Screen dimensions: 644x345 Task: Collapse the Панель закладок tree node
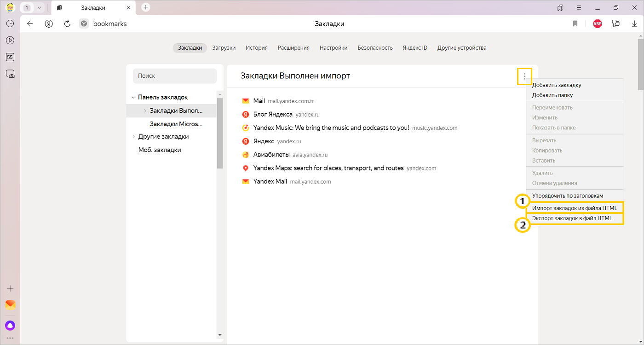coord(133,98)
